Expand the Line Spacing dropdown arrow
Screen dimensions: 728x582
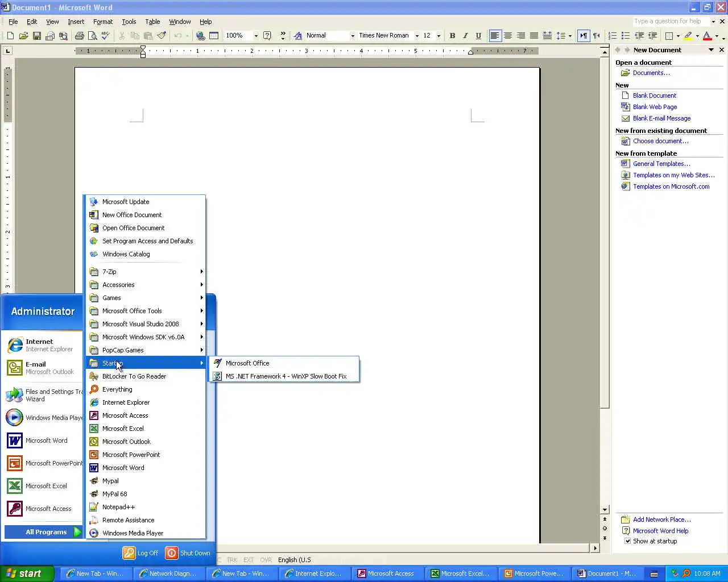(x=570, y=35)
